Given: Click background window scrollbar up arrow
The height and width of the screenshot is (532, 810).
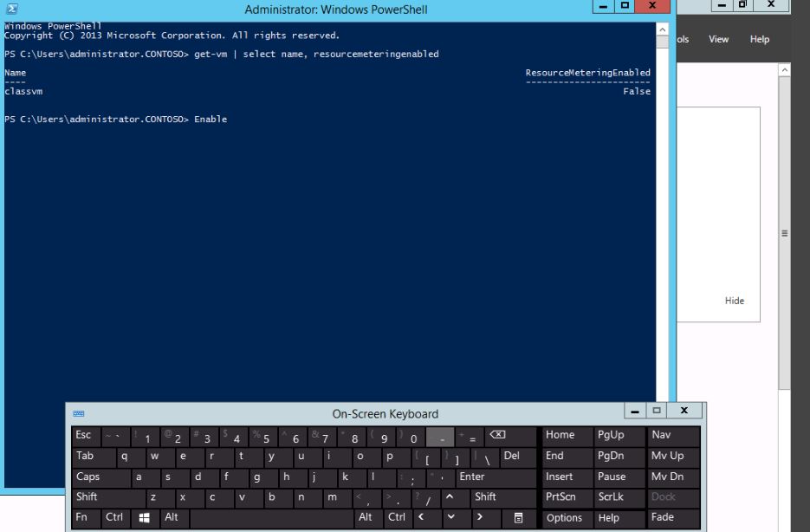Looking at the screenshot, I should (x=785, y=69).
